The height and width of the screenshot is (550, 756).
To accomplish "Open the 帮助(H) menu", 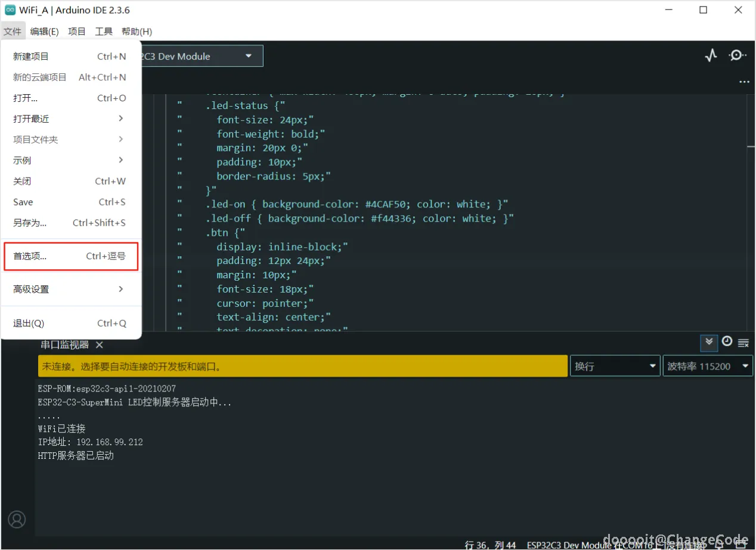I will click(x=137, y=32).
